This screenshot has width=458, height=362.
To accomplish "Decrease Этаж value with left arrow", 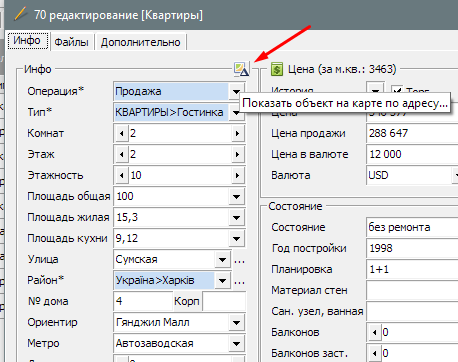I will click(x=122, y=155).
